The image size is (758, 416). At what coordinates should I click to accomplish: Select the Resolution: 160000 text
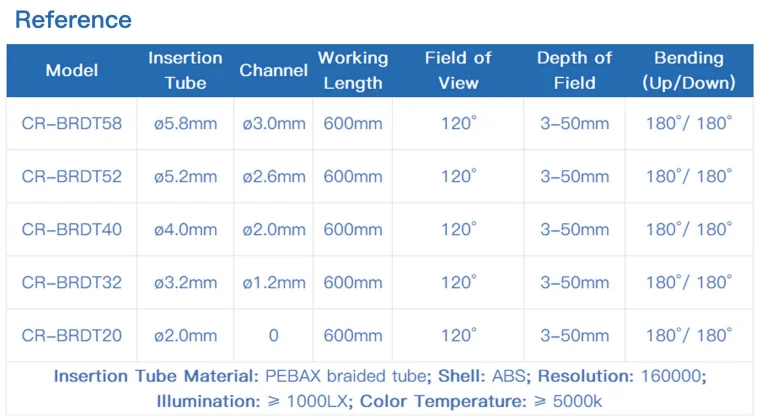(621, 376)
